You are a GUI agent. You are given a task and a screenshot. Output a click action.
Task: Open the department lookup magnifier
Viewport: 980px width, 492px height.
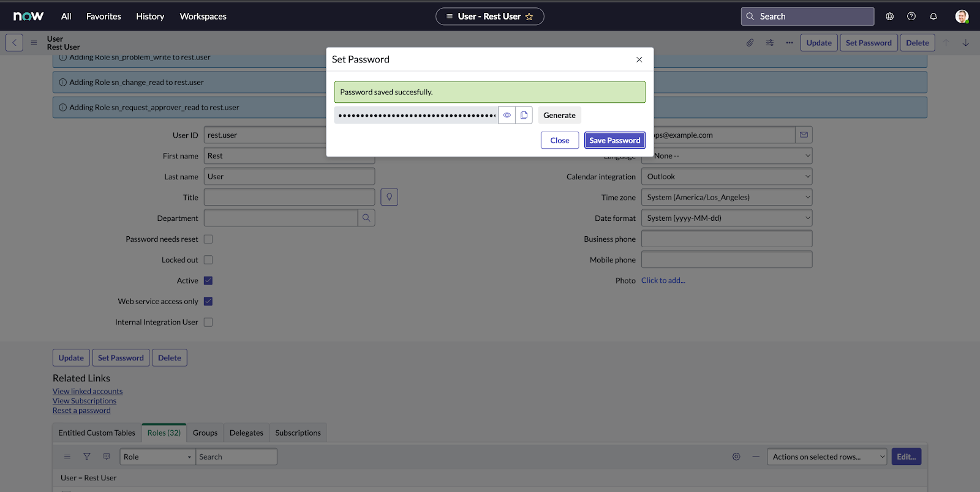click(x=366, y=218)
